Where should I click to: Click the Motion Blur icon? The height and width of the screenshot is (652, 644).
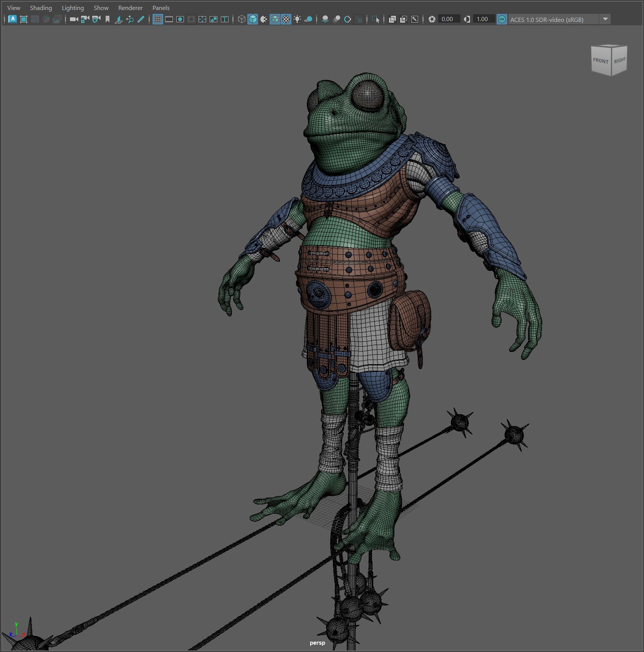pyautogui.click(x=336, y=19)
